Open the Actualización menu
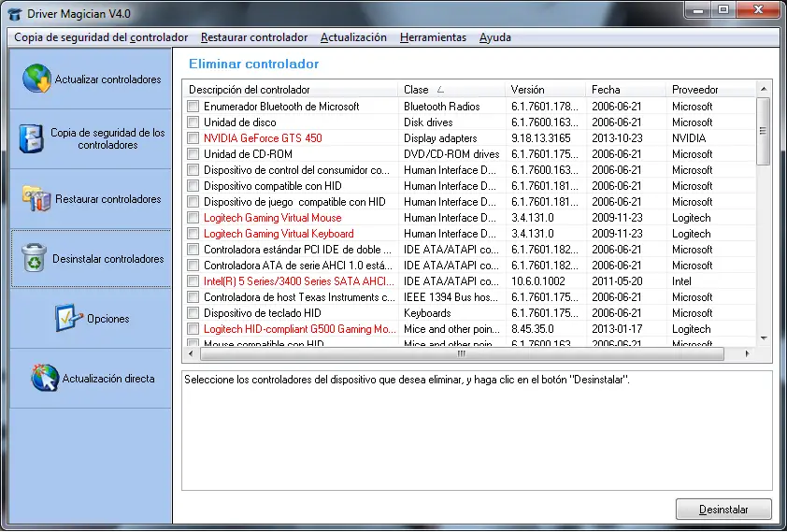Screen dimensions: 787x532 click(x=353, y=37)
